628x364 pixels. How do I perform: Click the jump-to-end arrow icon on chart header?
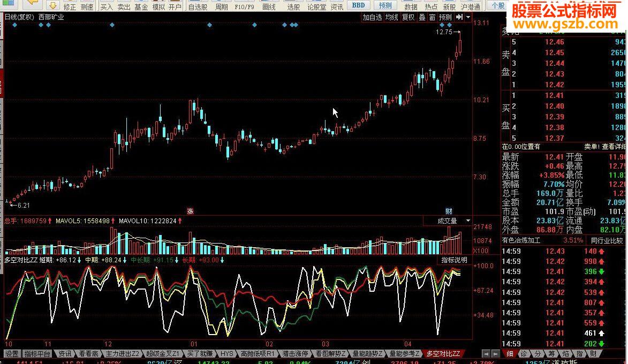click(459, 17)
